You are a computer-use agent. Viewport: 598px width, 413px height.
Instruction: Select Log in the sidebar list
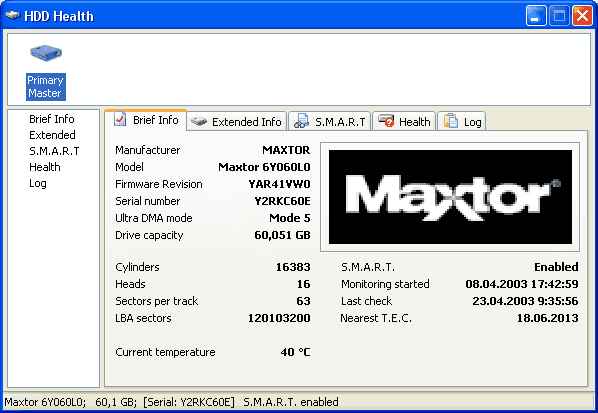point(38,183)
